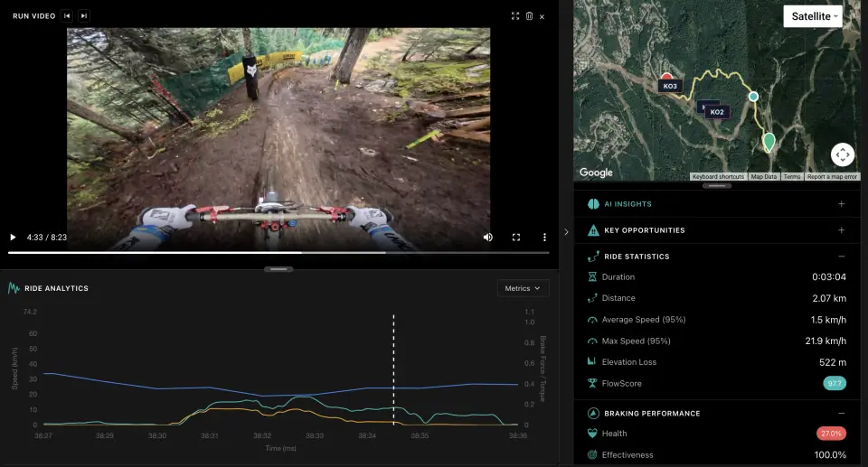The height and width of the screenshot is (467, 868).
Task: Click the Average Speed value 1.5 km/h
Action: click(828, 320)
